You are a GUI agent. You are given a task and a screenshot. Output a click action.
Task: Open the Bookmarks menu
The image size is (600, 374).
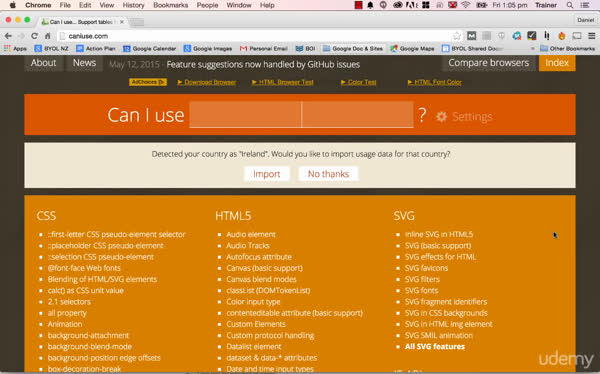point(170,5)
